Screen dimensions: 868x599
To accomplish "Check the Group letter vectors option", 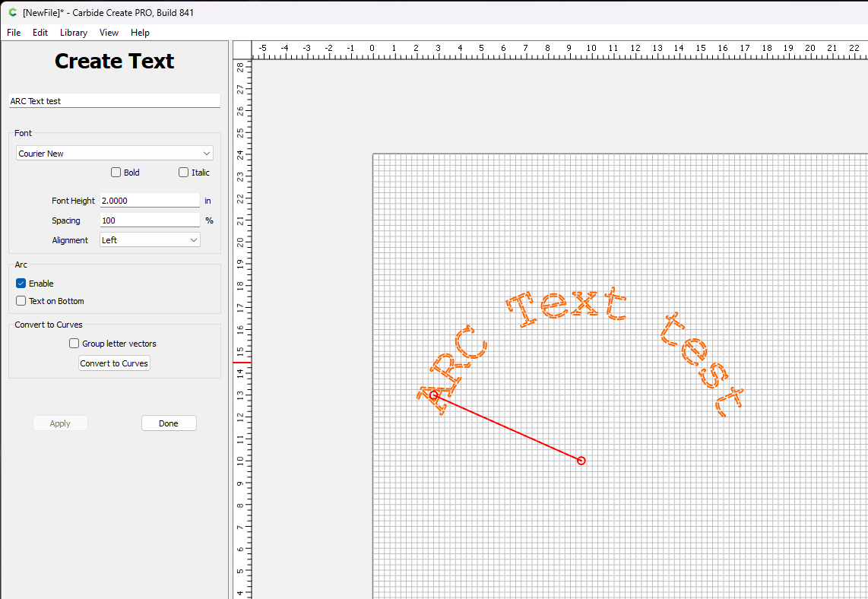I will (74, 344).
